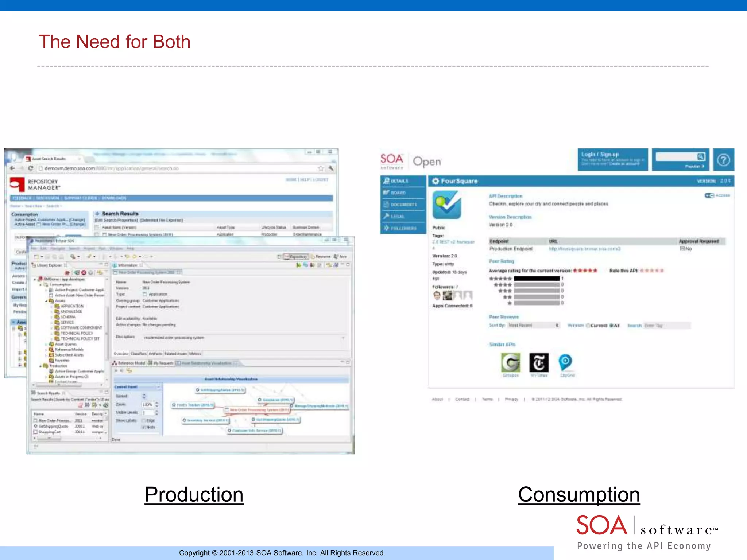Toggle the Node show labels checkbox
This screenshot has width=747, height=560.
[x=144, y=427]
